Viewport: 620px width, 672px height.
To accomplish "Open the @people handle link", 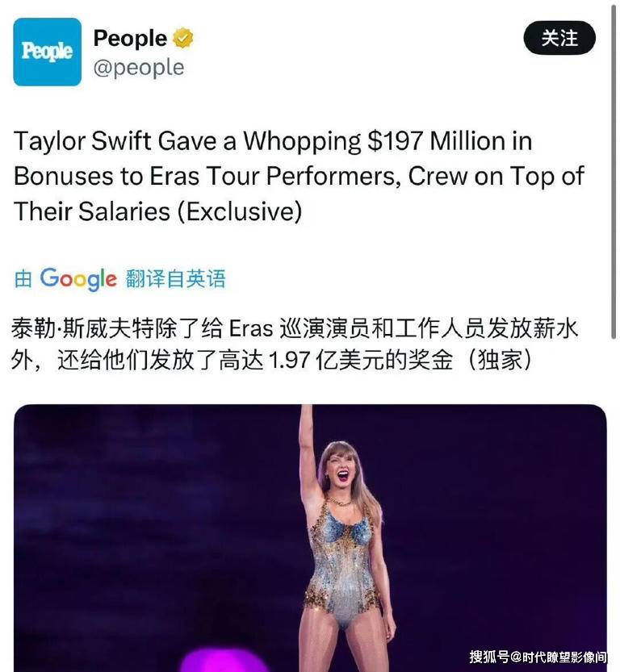I will 139,68.
